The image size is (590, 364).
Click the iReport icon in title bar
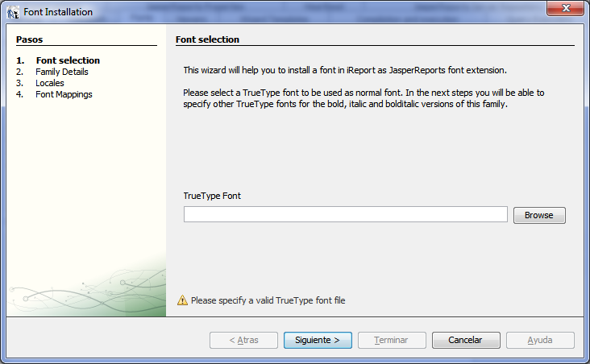click(x=13, y=12)
